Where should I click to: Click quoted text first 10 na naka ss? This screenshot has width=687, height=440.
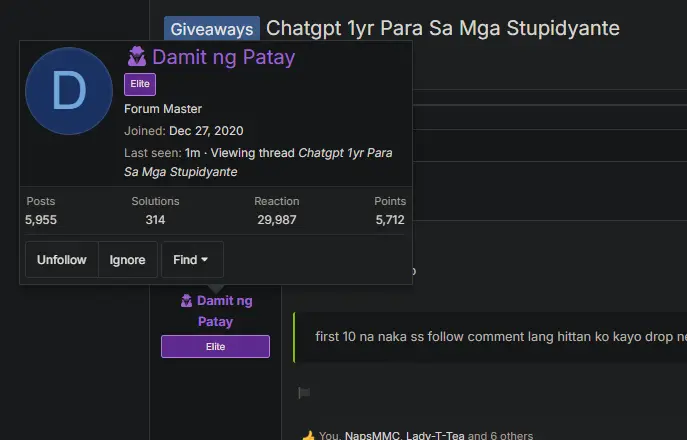(x=500, y=337)
